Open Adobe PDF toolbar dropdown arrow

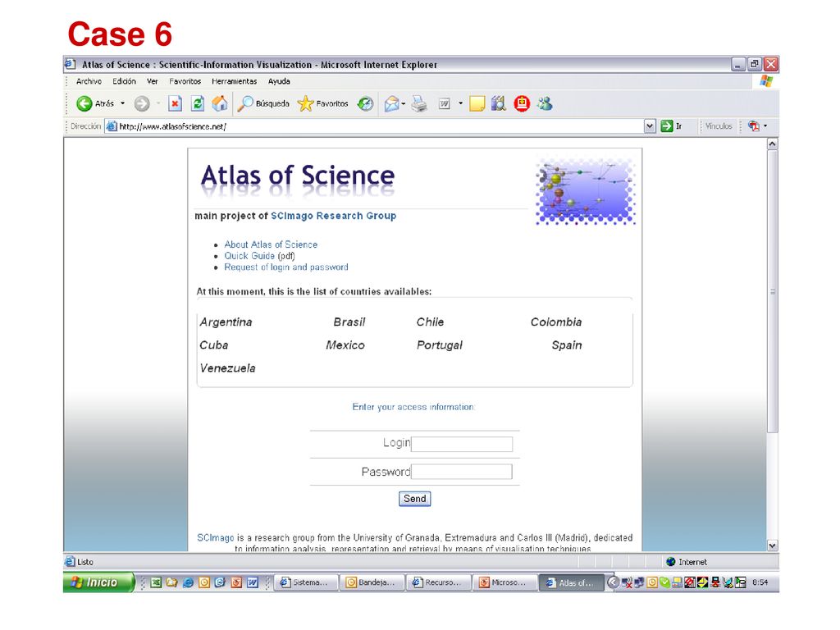[x=765, y=126]
